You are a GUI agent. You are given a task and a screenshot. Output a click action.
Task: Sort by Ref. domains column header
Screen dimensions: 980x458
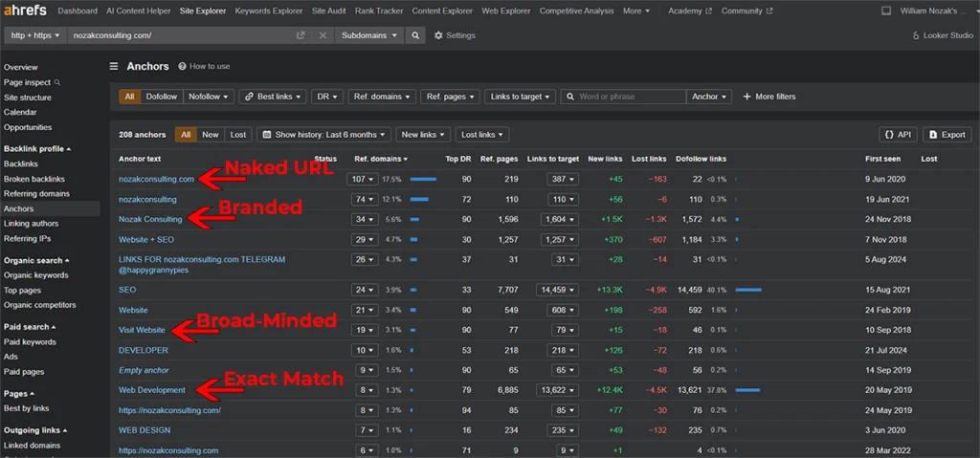(x=381, y=159)
